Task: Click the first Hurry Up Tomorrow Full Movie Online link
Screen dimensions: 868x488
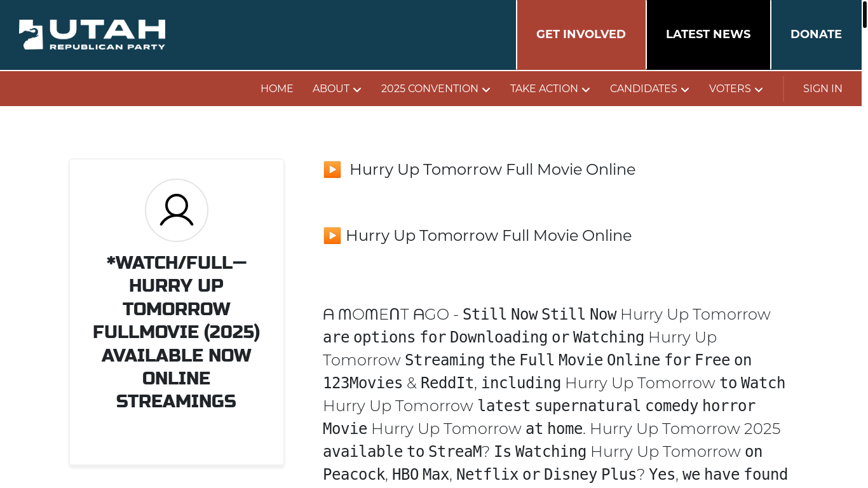Action: (492, 170)
